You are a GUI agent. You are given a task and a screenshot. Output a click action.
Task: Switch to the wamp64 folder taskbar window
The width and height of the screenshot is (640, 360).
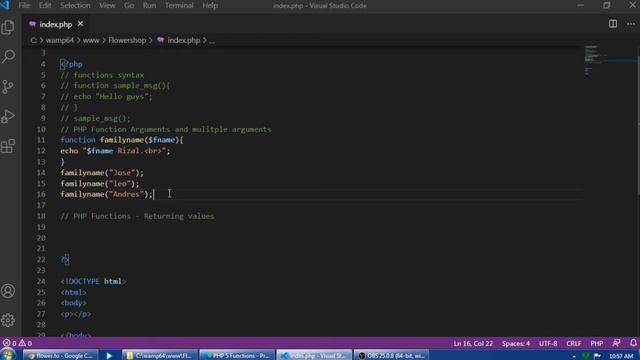click(x=160, y=356)
